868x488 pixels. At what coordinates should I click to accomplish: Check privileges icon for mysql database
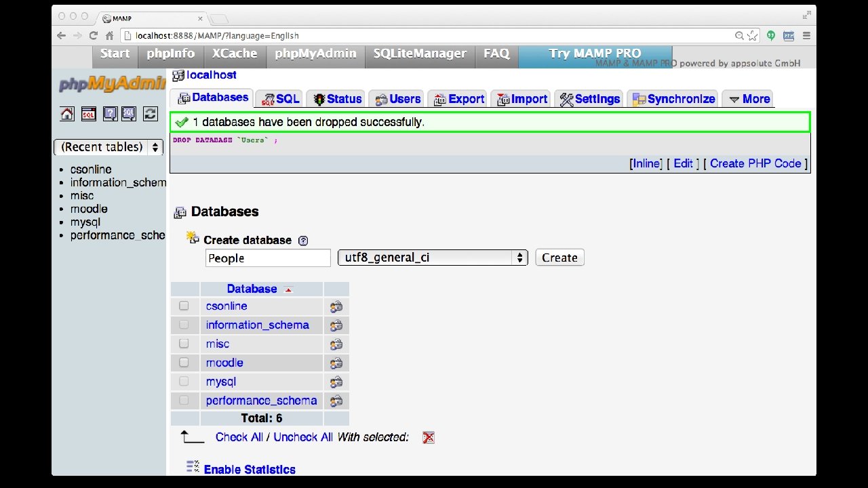(x=336, y=382)
